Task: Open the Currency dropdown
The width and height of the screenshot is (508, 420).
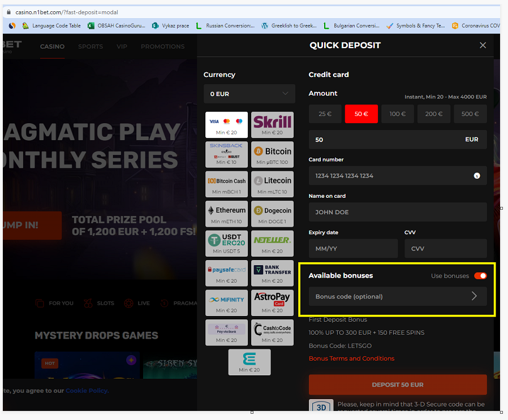Action: tap(249, 94)
